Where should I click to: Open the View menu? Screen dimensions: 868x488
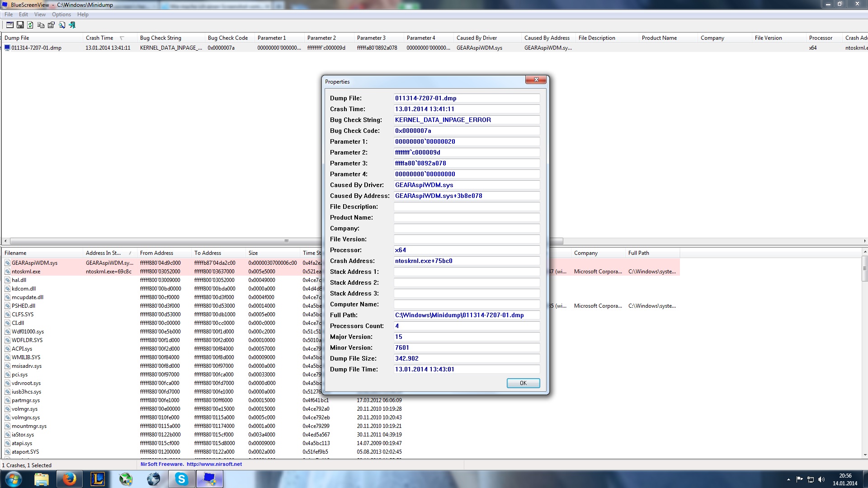click(40, 14)
